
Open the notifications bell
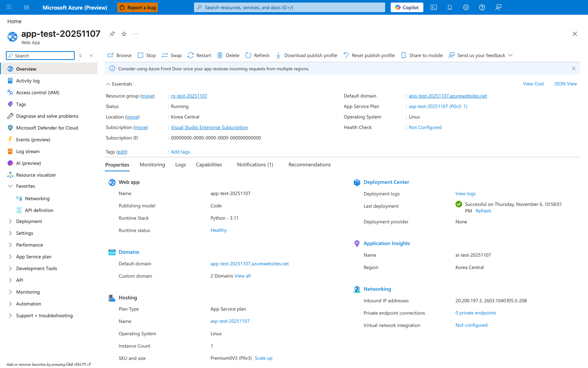tap(450, 7)
